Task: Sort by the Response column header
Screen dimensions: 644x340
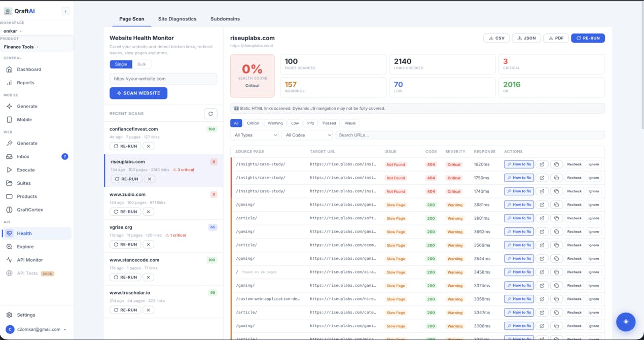Action: [x=484, y=152]
